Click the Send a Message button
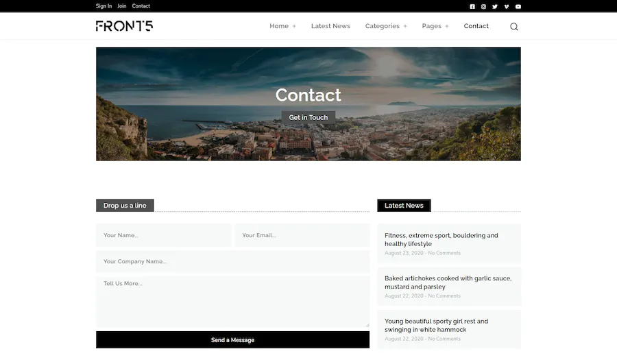The width and height of the screenshot is (617, 364). pos(232,339)
